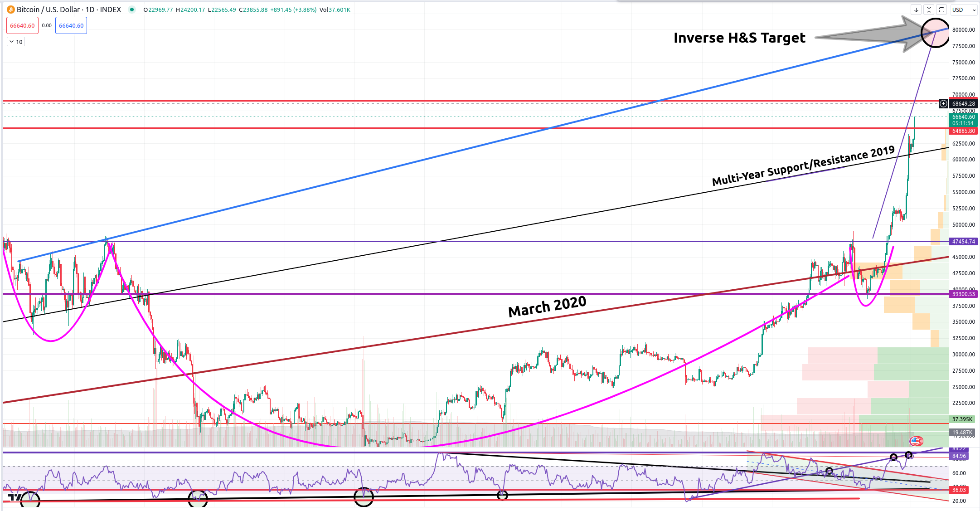Expand the collapsed indicator legend showing 10

pos(16,42)
